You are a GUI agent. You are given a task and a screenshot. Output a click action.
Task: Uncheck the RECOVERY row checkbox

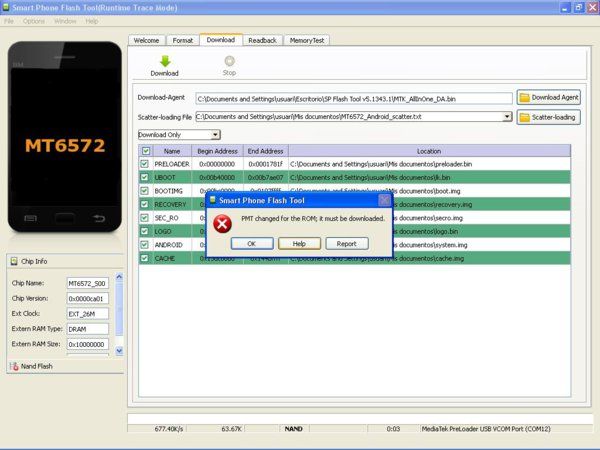144,204
